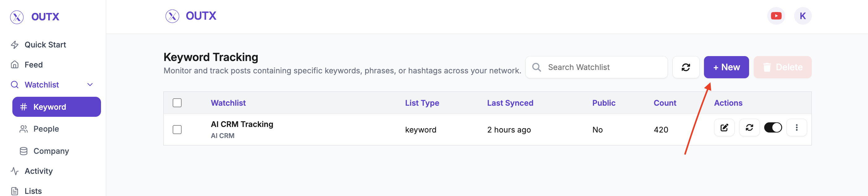Open the Activity page
Image resolution: width=868 pixels, height=196 pixels.
click(x=38, y=171)
